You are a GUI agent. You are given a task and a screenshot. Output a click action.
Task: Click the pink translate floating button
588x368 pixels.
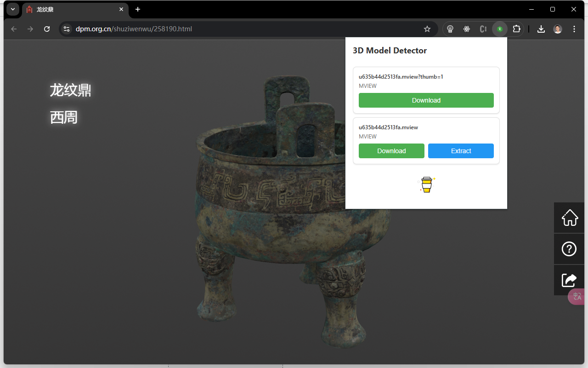pos(577,297)
